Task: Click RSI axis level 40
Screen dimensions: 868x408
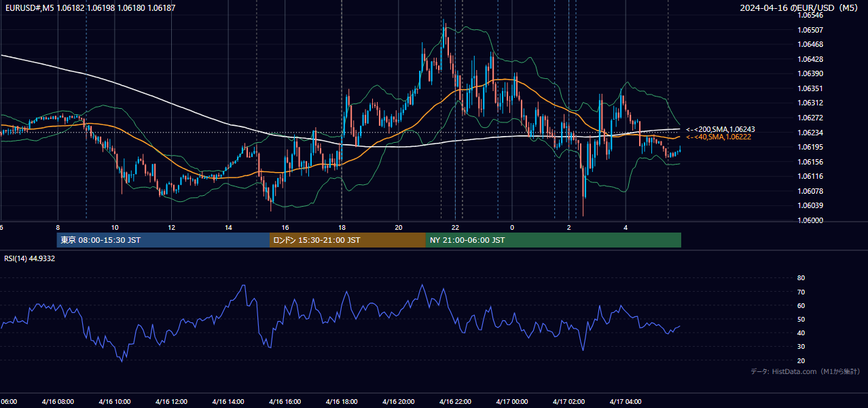Action: (801, 333)
